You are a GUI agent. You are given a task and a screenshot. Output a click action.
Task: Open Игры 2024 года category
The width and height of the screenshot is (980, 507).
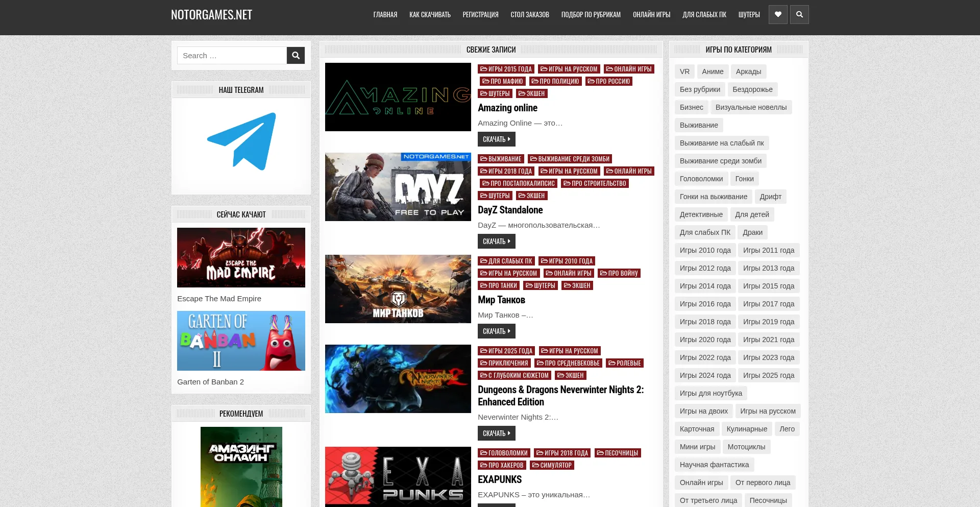coord(705,375)
